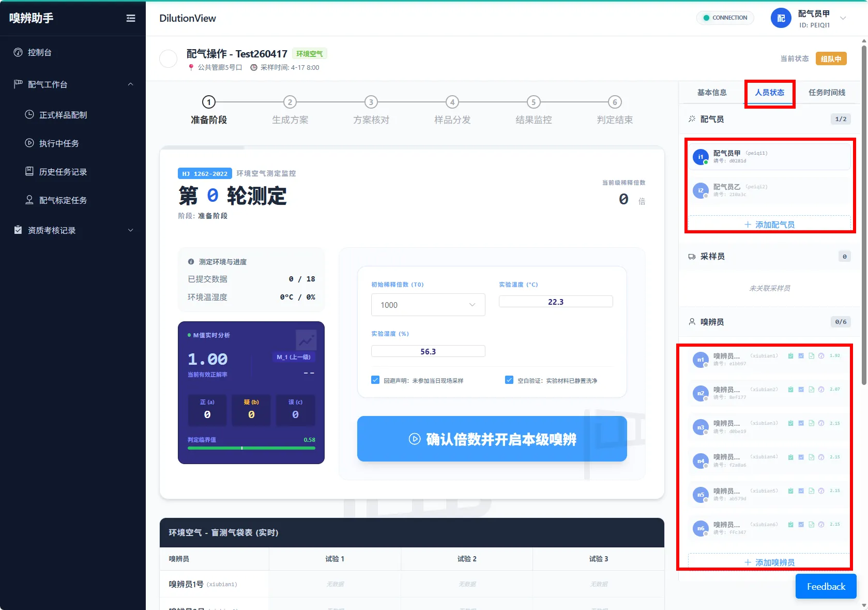Click the 实验温度 input field

(x=556, y=302)
